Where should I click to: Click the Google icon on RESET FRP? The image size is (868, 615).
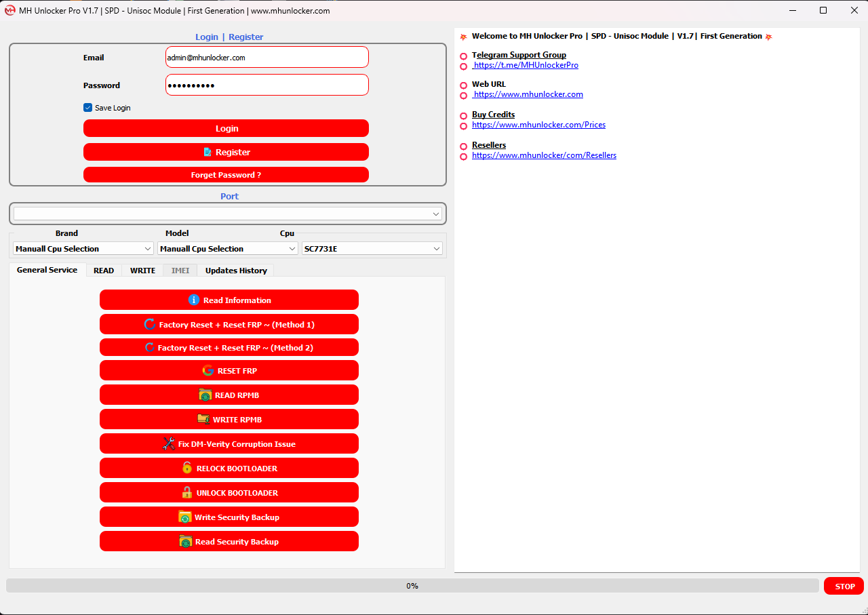point(208,370)
